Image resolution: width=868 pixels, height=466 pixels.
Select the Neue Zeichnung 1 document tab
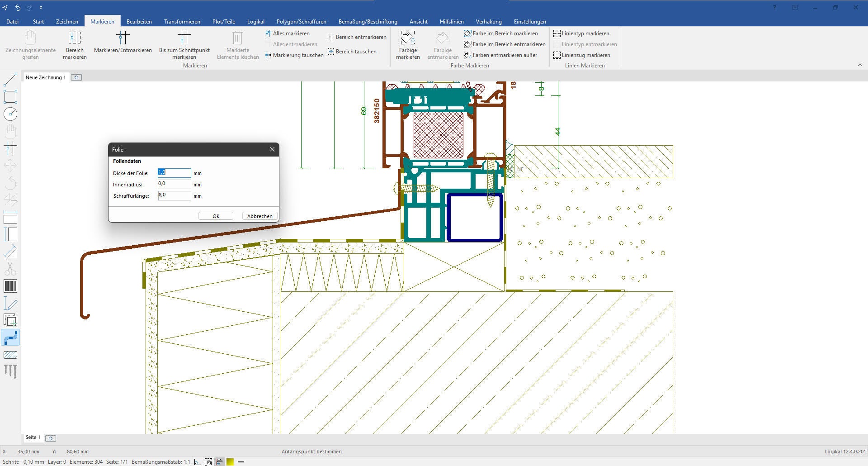click(46, 77)
